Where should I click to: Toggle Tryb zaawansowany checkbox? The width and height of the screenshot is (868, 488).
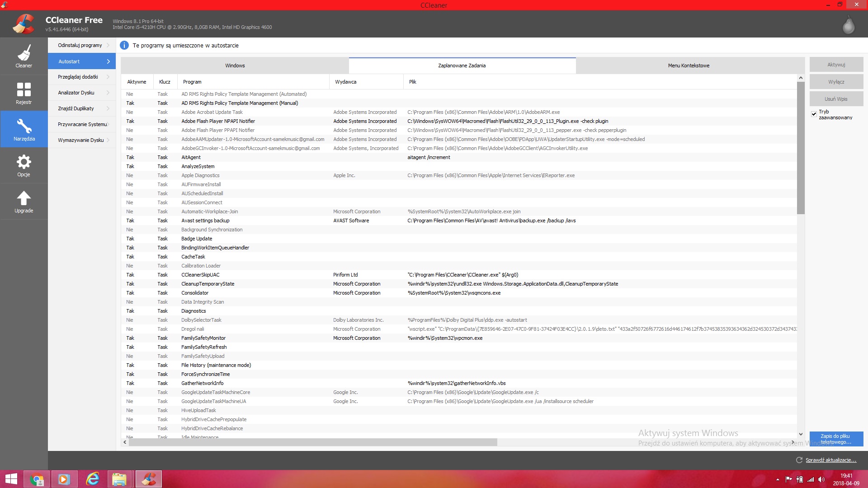[x=814, y=114]
